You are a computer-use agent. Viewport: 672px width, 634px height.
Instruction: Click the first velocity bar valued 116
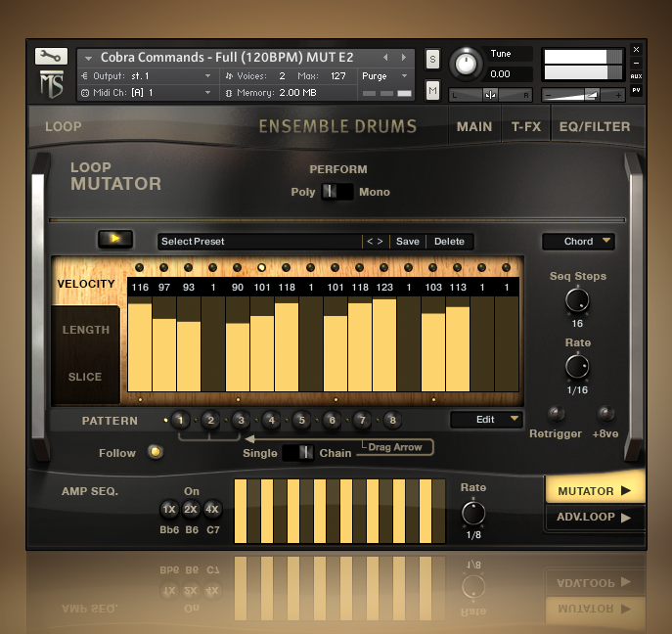click(140, 347)
